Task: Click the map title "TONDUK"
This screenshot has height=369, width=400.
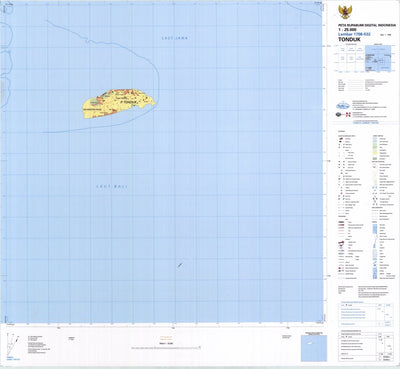Action: pos(349,39)
